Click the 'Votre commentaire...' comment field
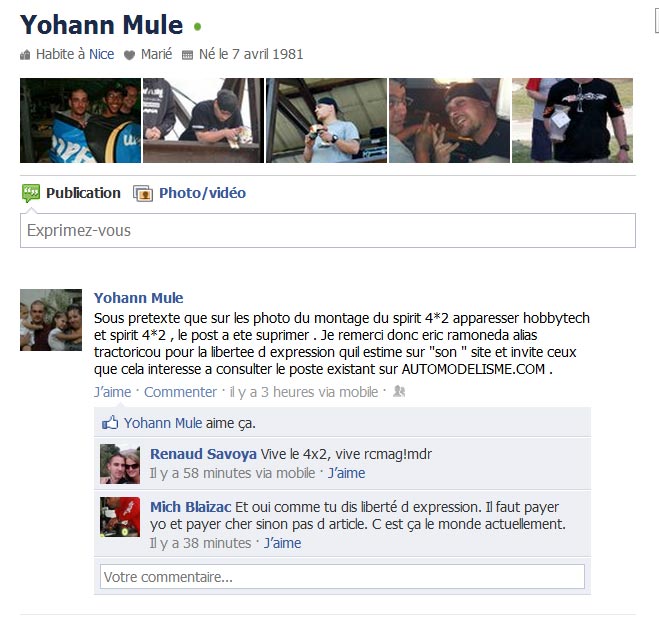The width and height of the screenshot is (659, 626). click(x=342, y=577)
